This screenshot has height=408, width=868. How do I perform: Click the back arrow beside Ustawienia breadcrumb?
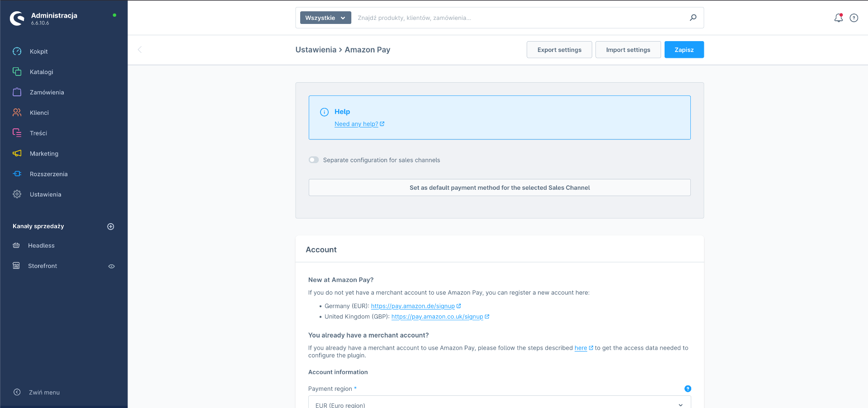pos(140,50)
